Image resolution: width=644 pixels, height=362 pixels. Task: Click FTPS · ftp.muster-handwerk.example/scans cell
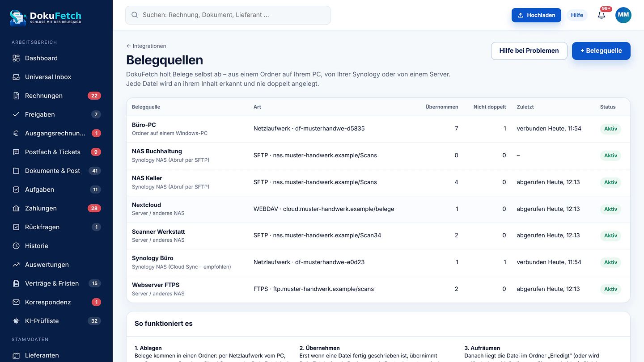pyautogui.click(x=314, y=289)
